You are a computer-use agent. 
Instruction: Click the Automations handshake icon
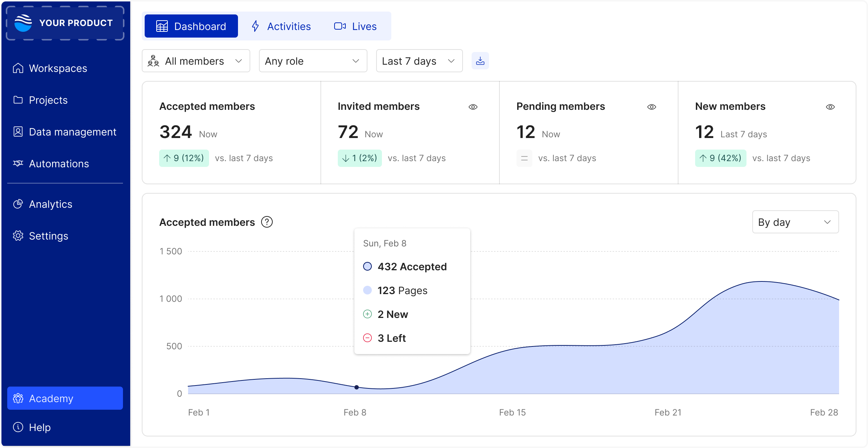tap(18, 164)
